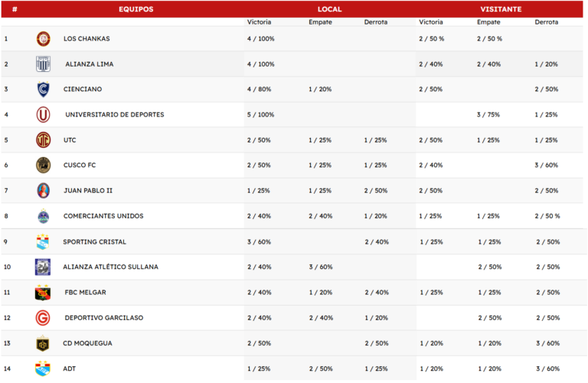Screen dimensions: 588x383
Task: Click the Universitario de Deportes crest
Action: [44, 115]
